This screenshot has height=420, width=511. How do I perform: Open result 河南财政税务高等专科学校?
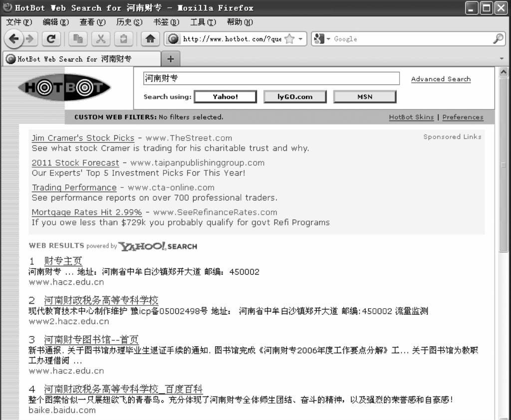(101, 300)
